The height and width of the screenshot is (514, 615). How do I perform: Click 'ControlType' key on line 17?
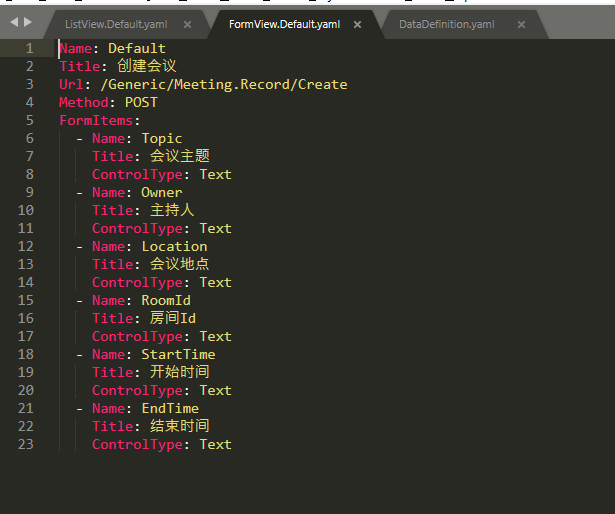pos(137,336)
